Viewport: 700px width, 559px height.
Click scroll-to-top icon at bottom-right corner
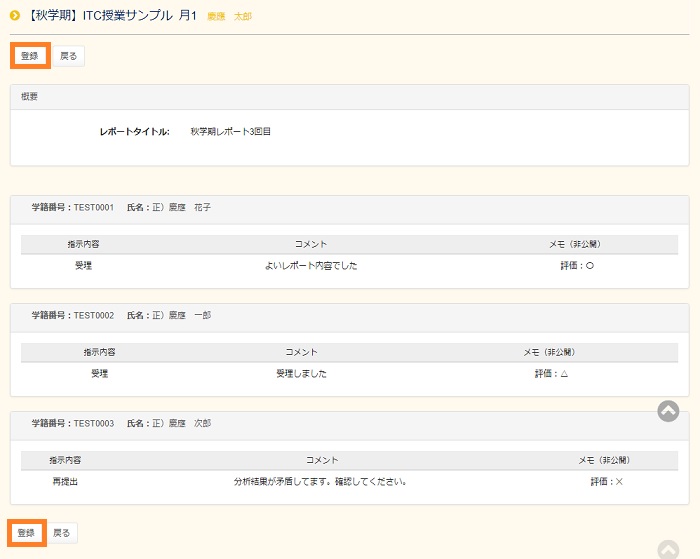[668, 549]
